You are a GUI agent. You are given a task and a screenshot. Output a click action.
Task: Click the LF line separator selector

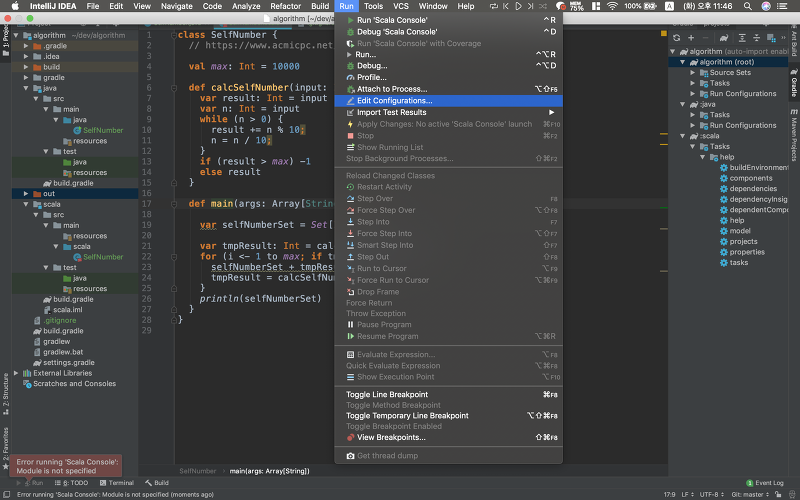(687, 494)
